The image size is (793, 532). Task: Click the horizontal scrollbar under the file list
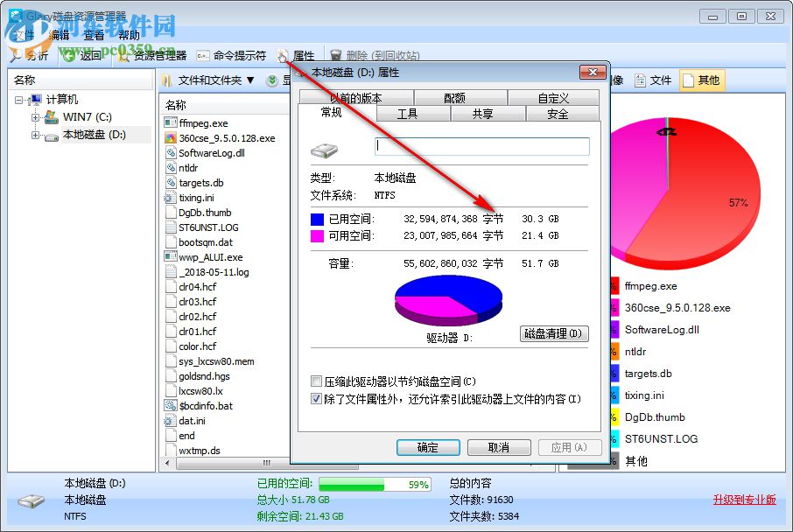[x=223, y=462]
